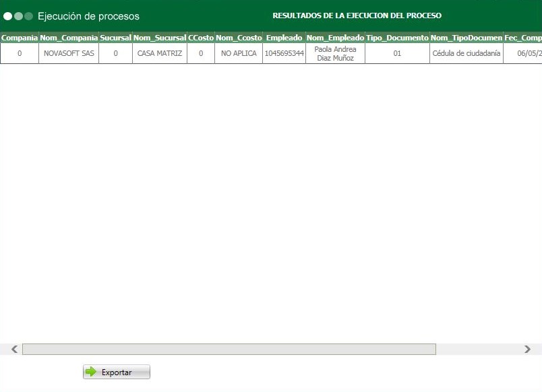This screenshot has height=392, width=542.
Task: Click the white circle icon in the title bar
Action: tap(7, 15)
